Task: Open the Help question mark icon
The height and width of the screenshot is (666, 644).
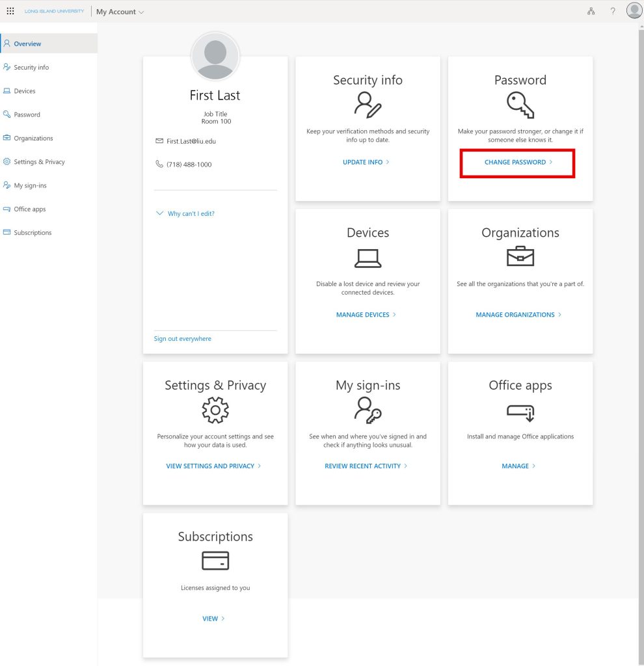Action: (612, 10)
